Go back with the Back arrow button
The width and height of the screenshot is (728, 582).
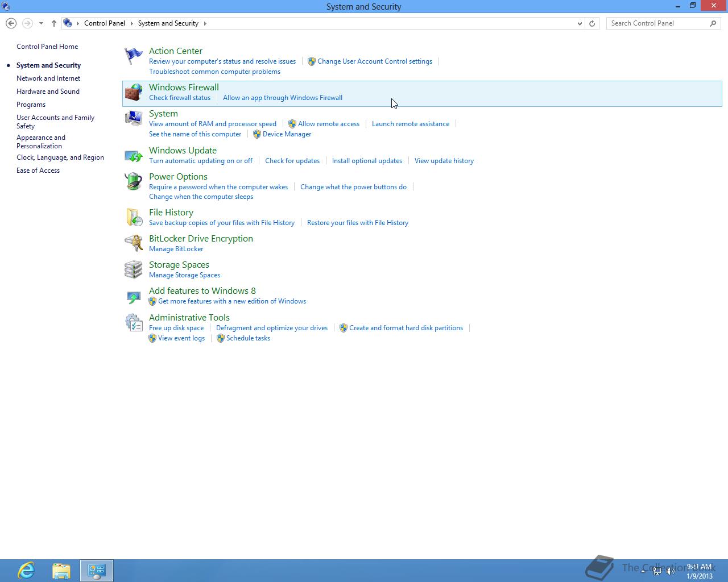click(x=11, y=23)
